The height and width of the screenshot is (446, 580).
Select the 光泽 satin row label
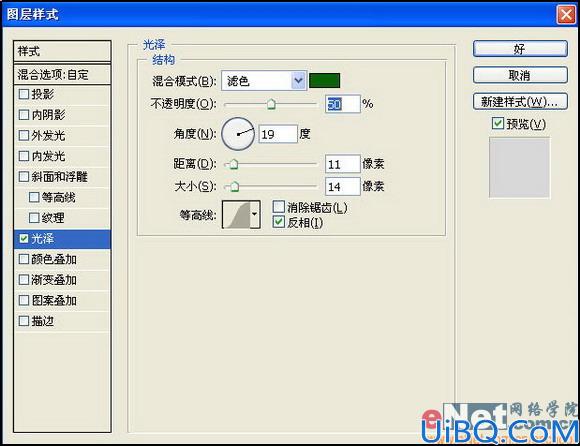(x=43, y=239)
